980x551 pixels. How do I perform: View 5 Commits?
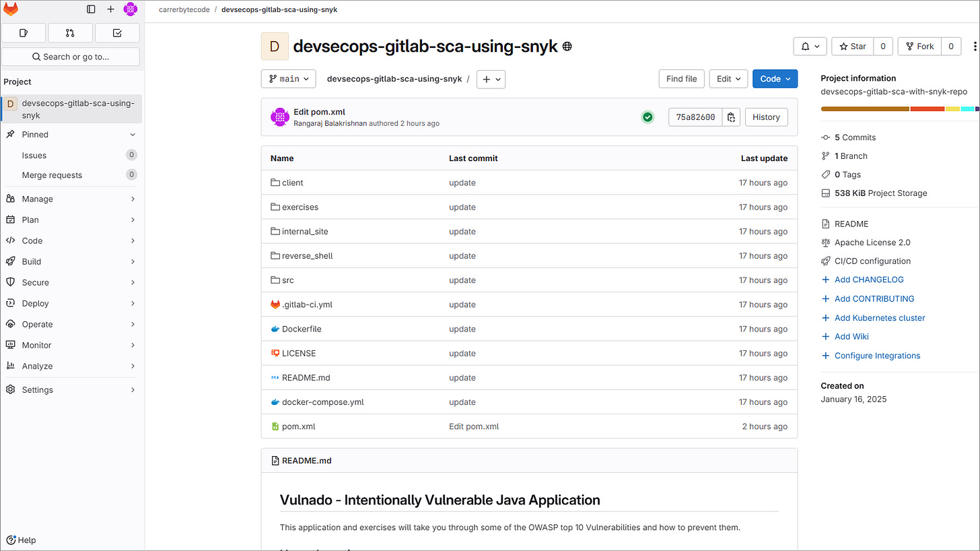coord(855,137)
